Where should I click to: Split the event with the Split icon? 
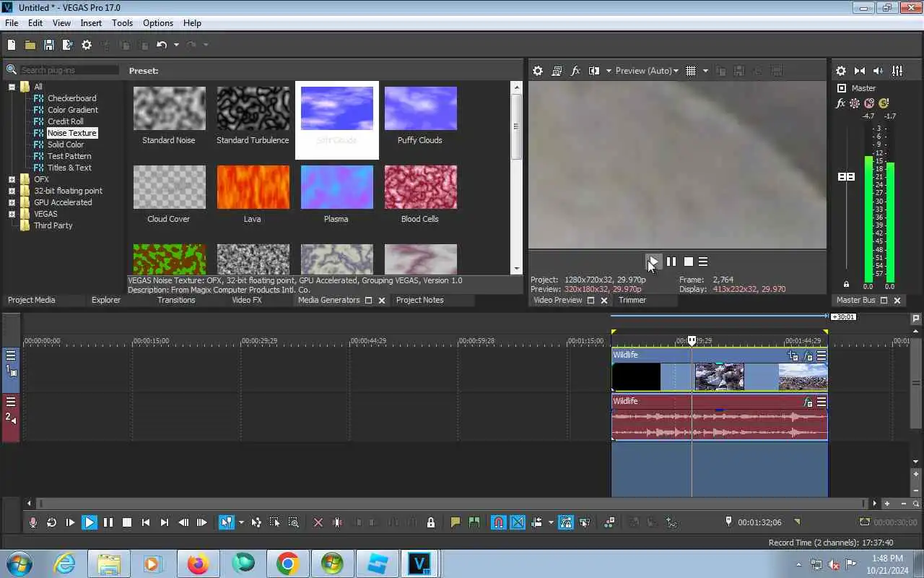tap(337, 522)
